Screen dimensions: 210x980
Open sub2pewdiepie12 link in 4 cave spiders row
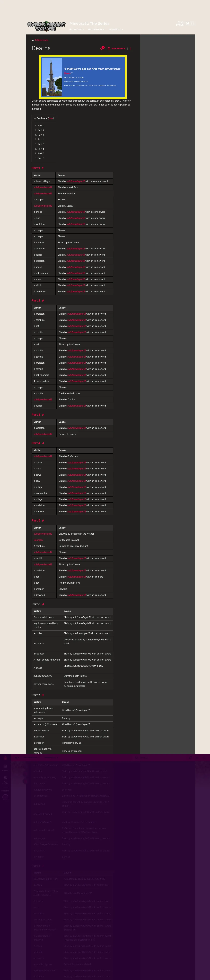point(77,381)
